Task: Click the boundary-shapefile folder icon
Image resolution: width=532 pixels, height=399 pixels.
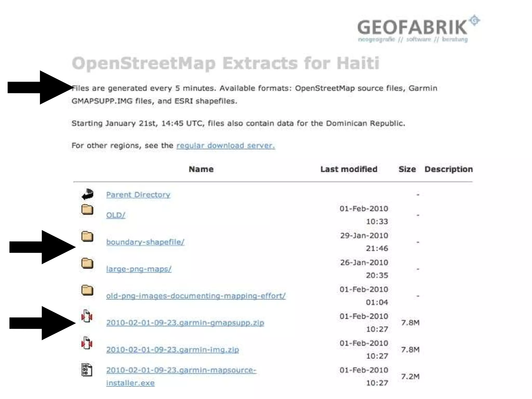Action: point(87,237)
